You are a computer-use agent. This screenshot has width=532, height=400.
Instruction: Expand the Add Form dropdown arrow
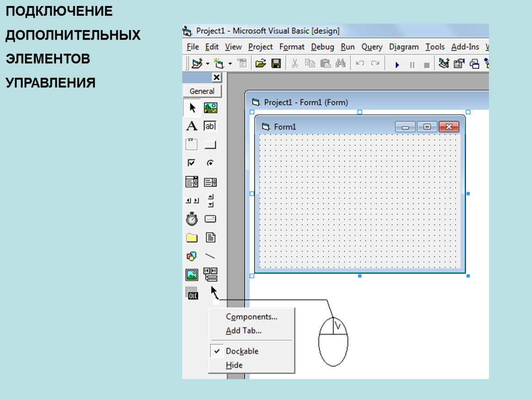click(230, 64)
